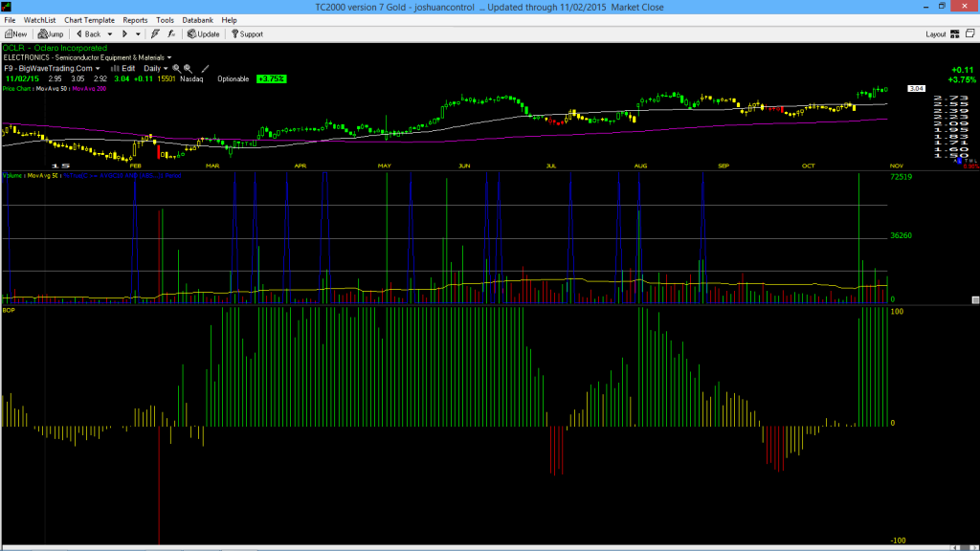
Task: Click the 11/02/15 date value
Action: pyautogui.click(x=22, y=79)
